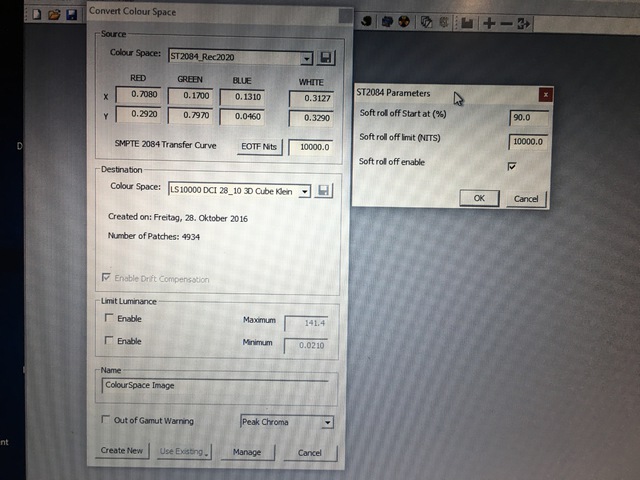Click the minus toolbar icon
This screenshot has height=480, width=640.
(506, 24)
